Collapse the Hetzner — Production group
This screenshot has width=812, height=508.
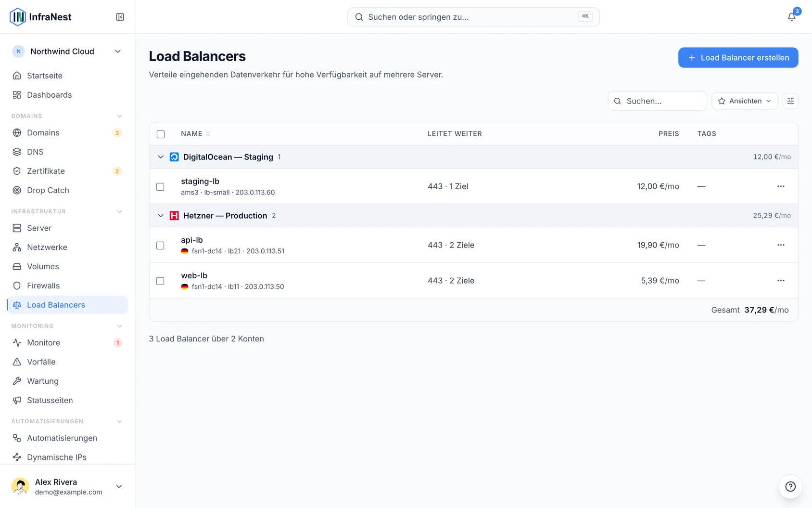coord(161,216)
